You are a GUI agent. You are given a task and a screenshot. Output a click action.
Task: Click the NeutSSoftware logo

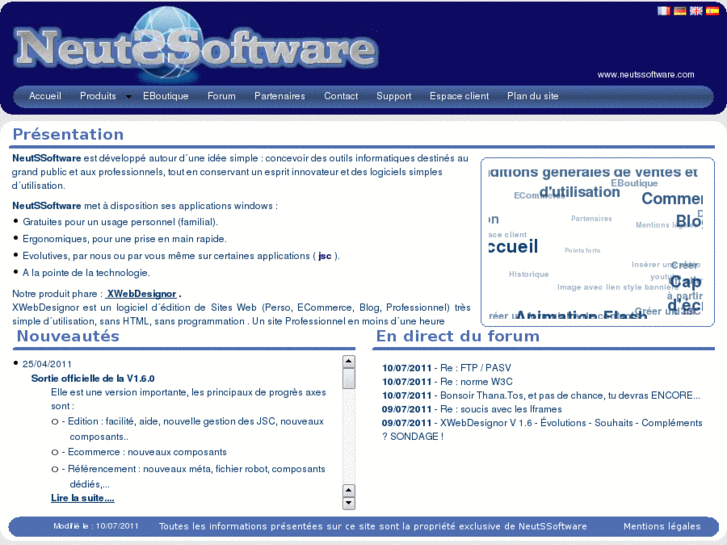(x=195, y=46)
